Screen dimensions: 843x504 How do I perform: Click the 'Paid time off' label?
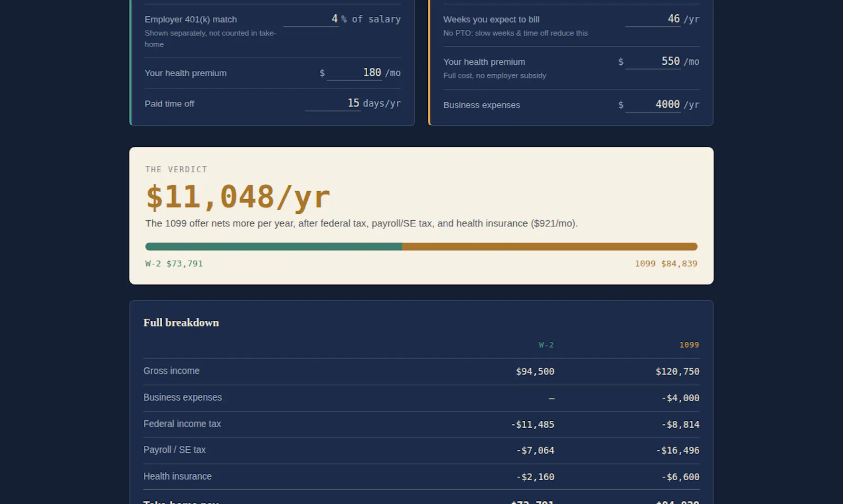(x=169, y=104)
